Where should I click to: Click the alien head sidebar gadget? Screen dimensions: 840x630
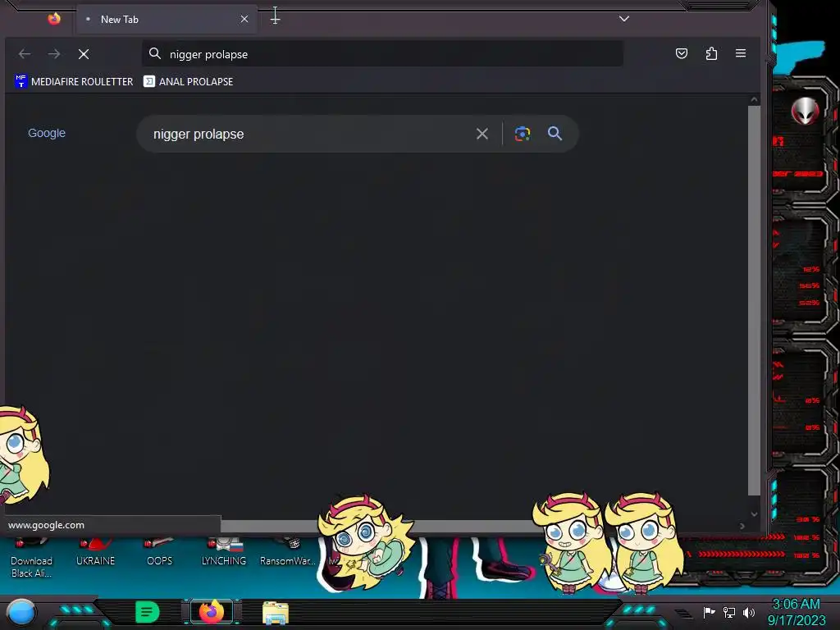(806, 111)
